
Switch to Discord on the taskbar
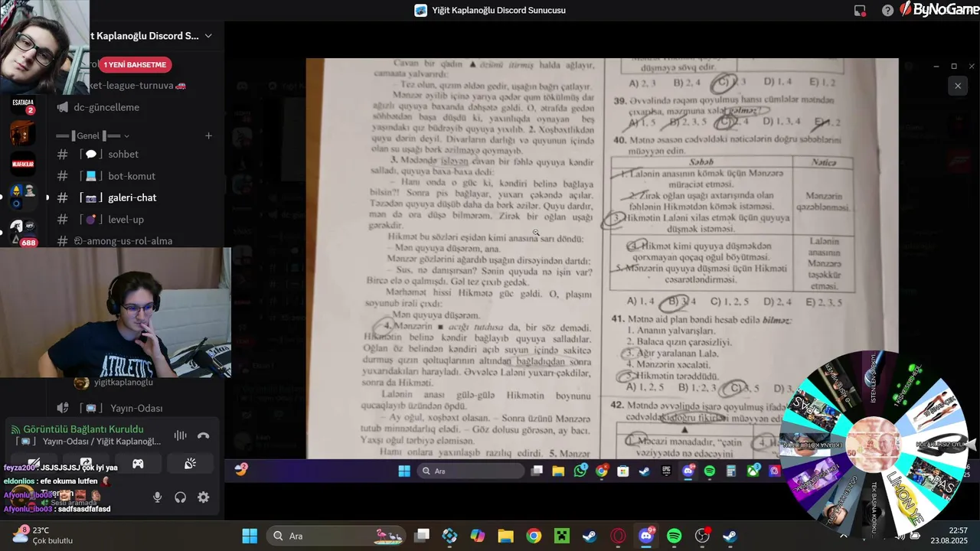point(646,536)
